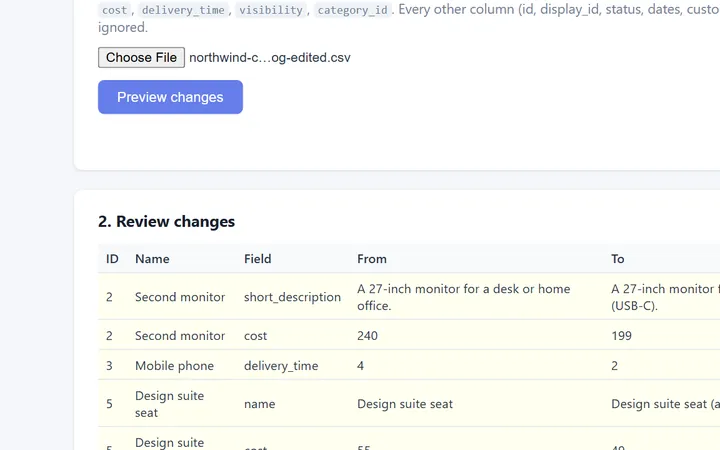The width and height of the screenshot is (720, 450).
Task: Click the From cell 'Design suite seat'
Action: click(405, 404)
